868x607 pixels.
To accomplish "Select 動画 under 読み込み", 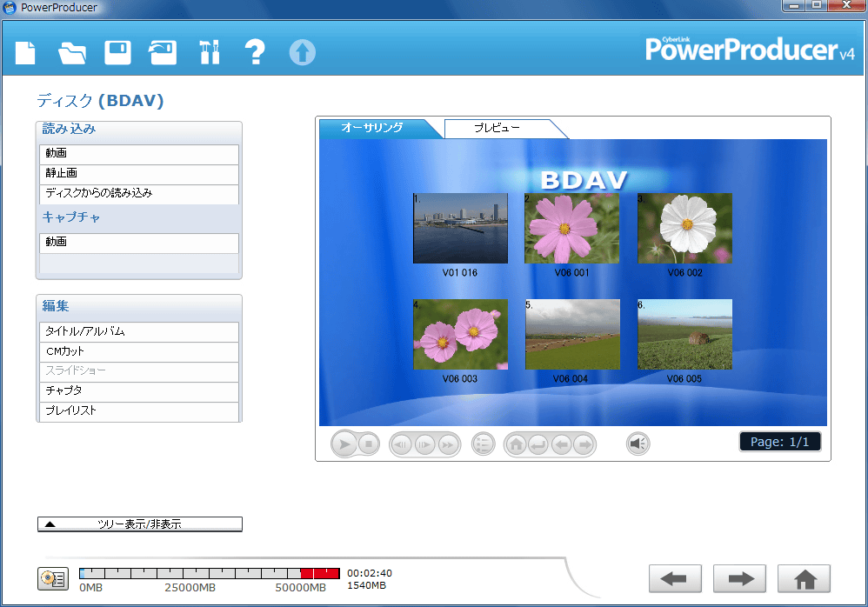I will click(x=139, y=153).
